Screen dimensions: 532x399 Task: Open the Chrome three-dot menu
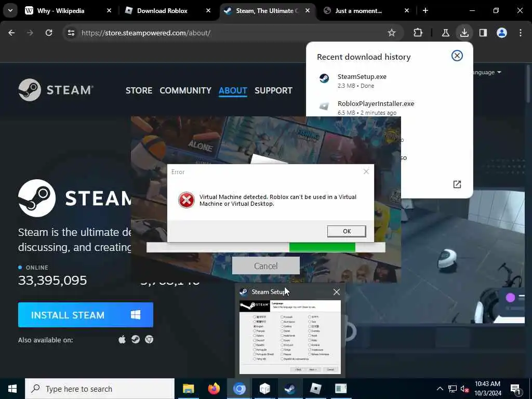coord(521,33)
